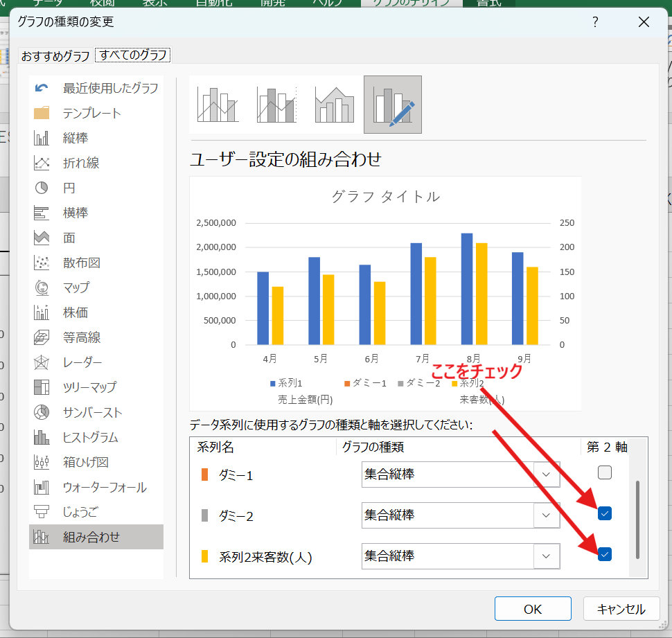Open chart type dropdown for 系列2来客数(人)
This screenshot has width=672, height=638.
pos(547,556)
